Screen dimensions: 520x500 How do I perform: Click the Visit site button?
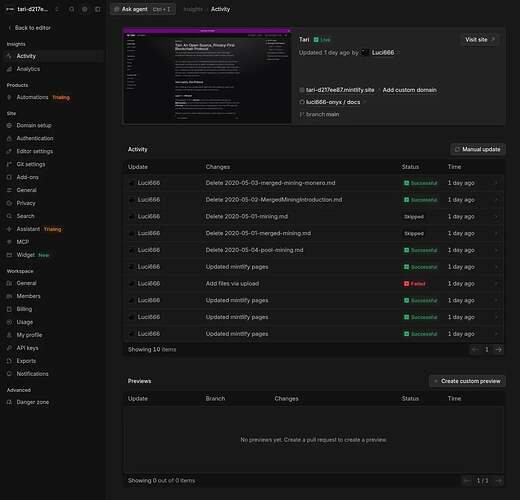(480, 40)
